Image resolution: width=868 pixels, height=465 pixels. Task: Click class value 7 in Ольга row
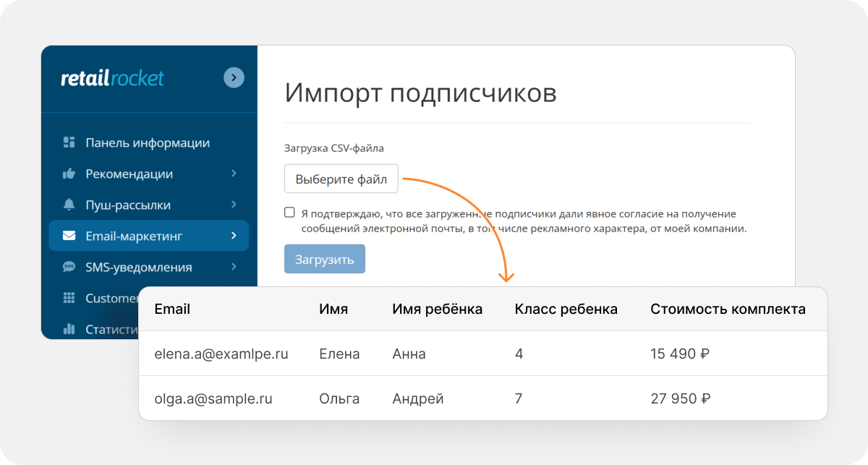click(519, 398)
